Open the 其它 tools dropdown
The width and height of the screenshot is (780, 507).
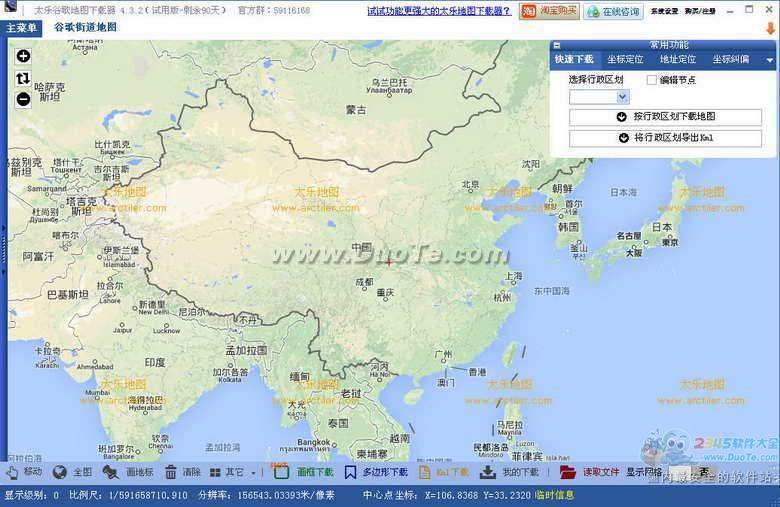coord(232,472)
